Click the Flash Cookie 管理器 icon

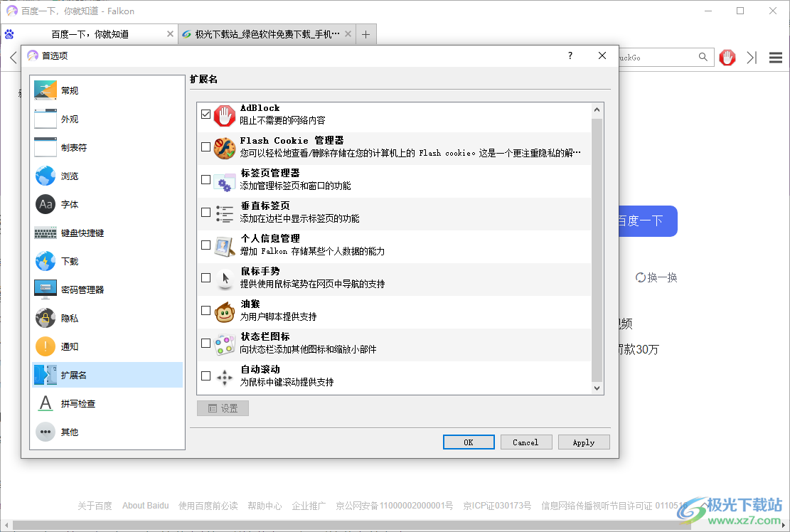[224, 148]
